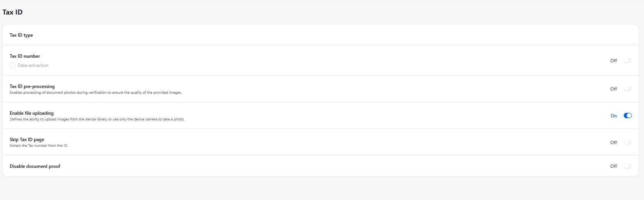Click the Skip Tax ID page title
Image resolution: width=644 pixels, height=200 pixels.
pos(27,140)
